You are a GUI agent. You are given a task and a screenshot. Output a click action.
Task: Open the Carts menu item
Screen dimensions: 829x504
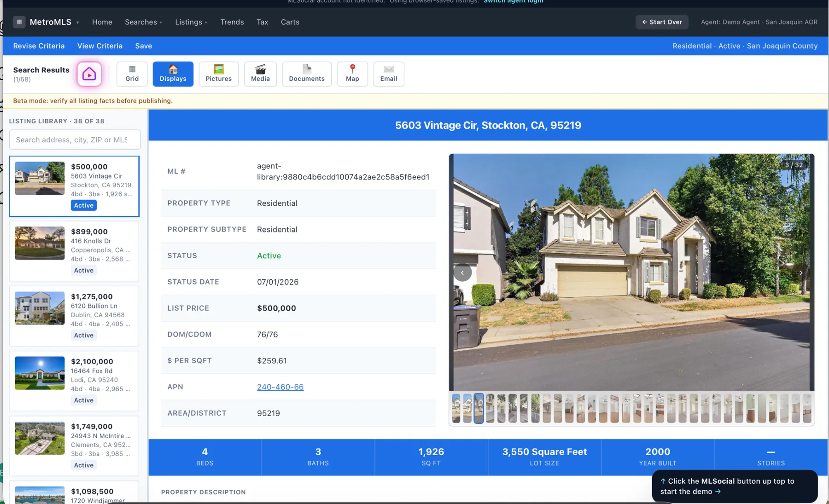point(290,22)
